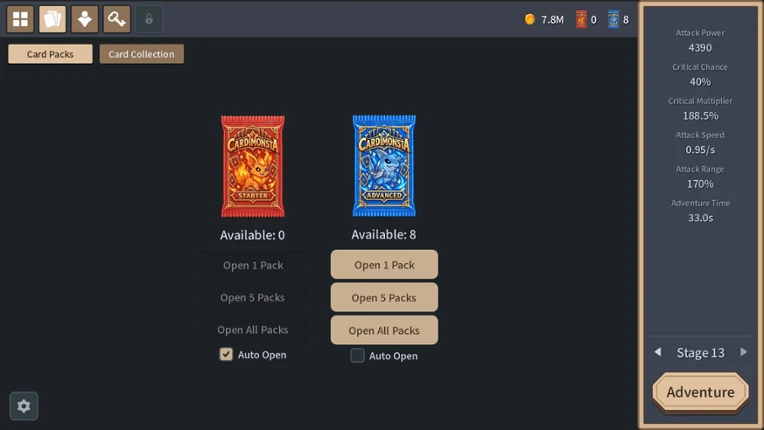Click the Attack Range value 170%
Image resolution: width=764 pixels, height=430 pixels.
(700, 184)
